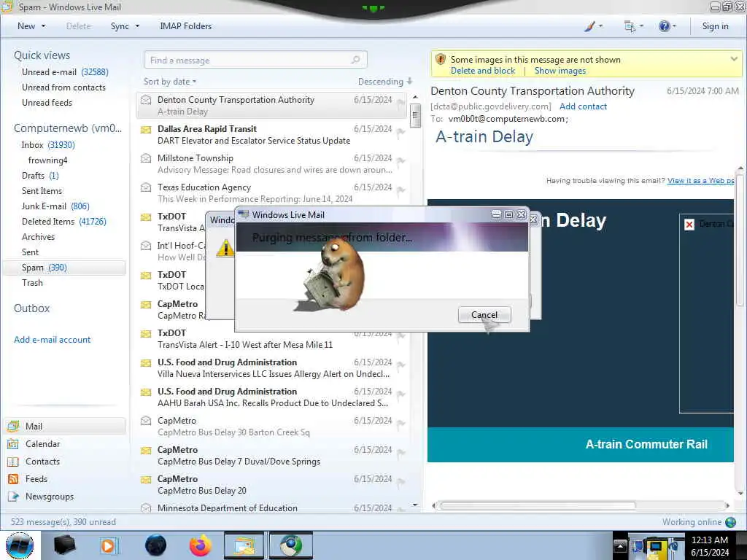Image resolution: width=747 pixels, height=560 pixels.
Task: Click the taskbar clock showing 12:13 AM
Action: [x=710, y=545]
